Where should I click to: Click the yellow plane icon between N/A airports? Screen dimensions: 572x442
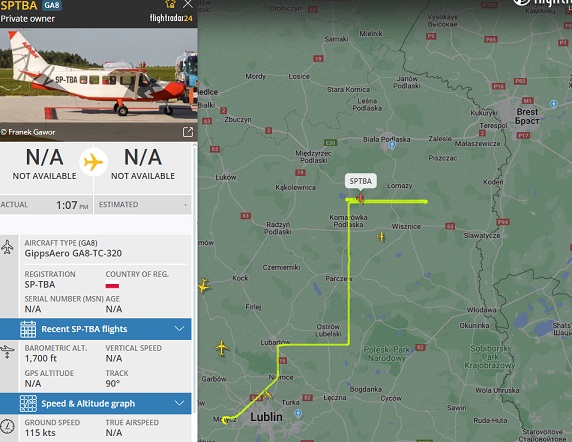pyautogui.click(x=93, y=162)
